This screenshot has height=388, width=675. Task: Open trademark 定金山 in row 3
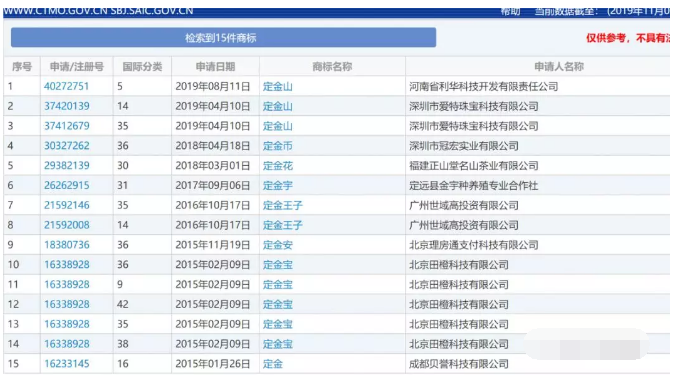(278, 126)
